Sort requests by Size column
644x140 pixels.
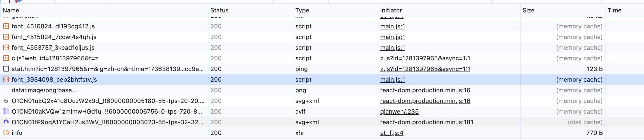[x=528, y=10]
